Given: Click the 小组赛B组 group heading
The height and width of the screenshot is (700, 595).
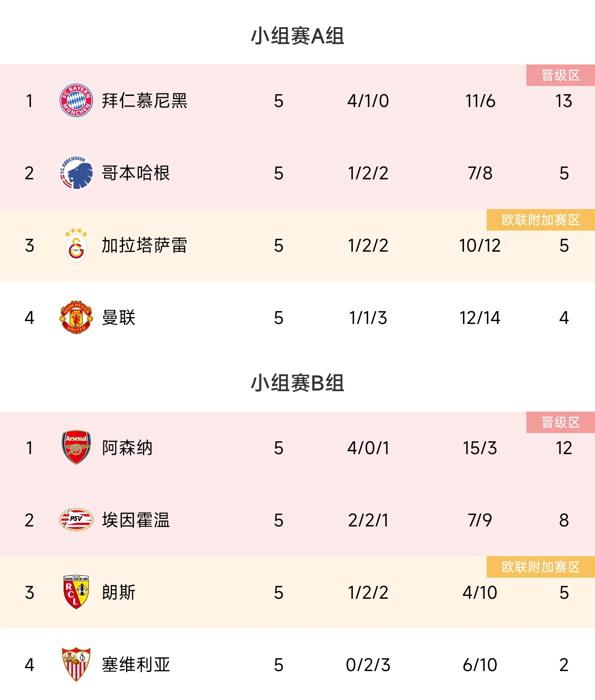Looking at the screenshot, I should click(297, 383).
